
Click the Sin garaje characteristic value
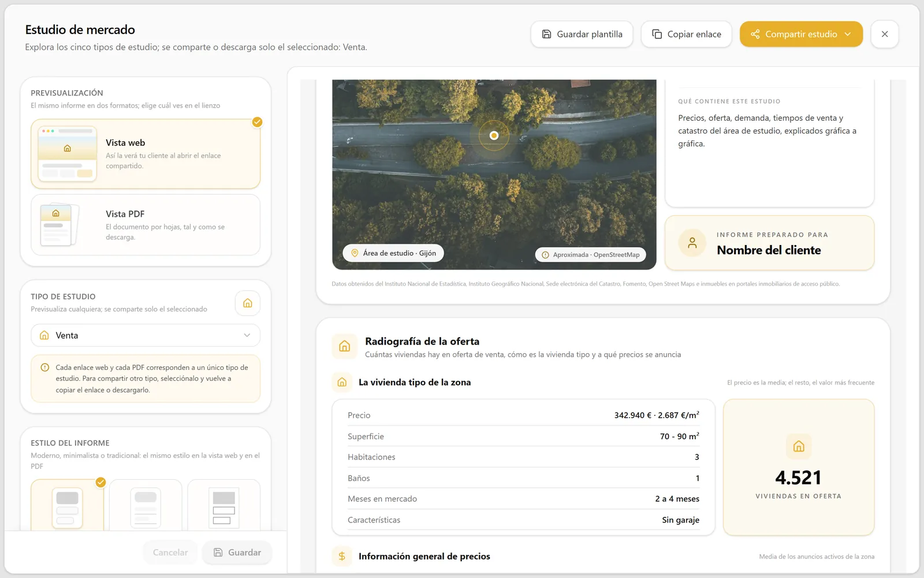pos(680,520)
